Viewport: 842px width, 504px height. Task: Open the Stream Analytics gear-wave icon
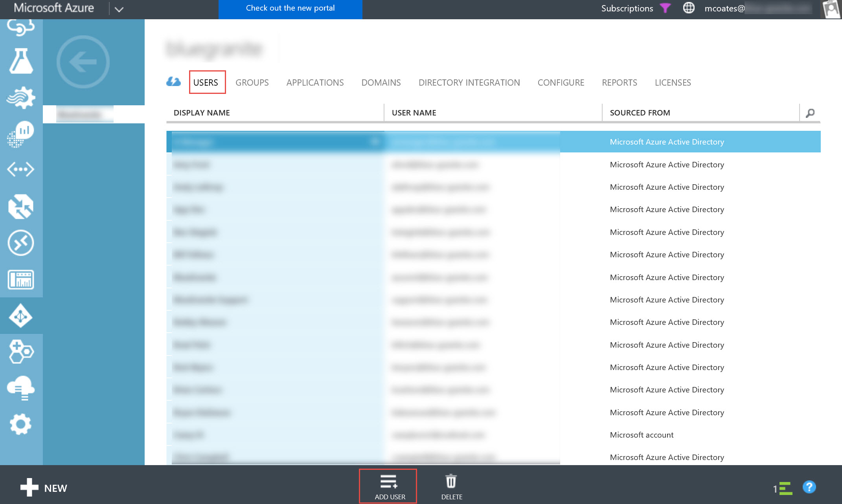tap(21, 97)
